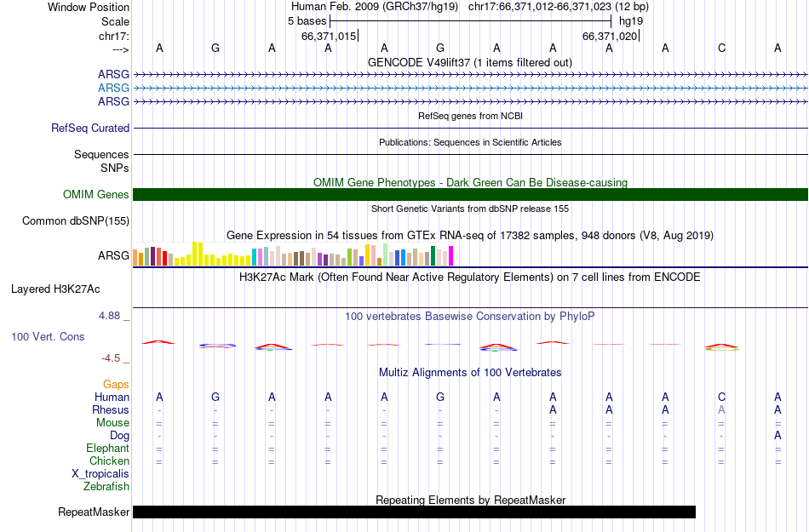Click the Scale label
809x532 pixels.
click(x=115, y=21)
